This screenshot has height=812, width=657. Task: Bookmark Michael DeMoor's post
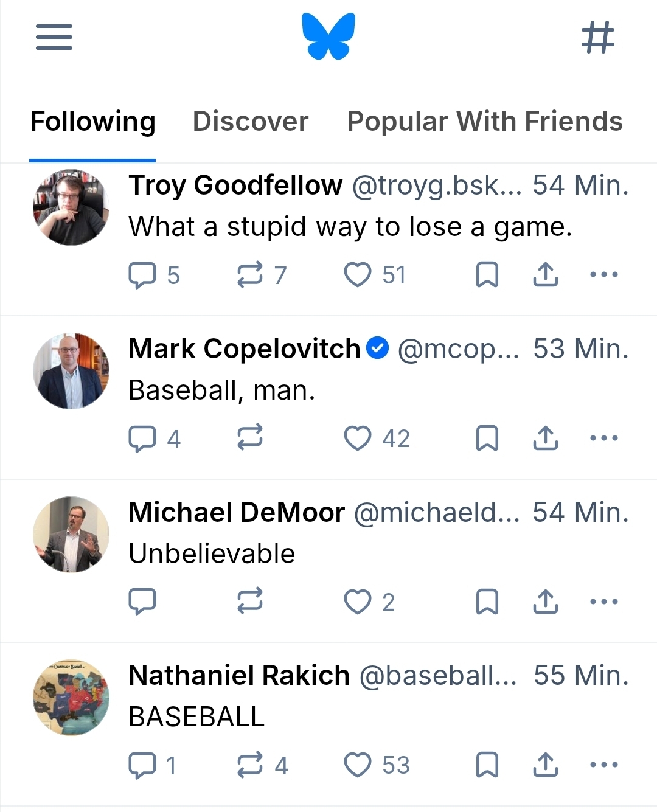click(487, 602)
